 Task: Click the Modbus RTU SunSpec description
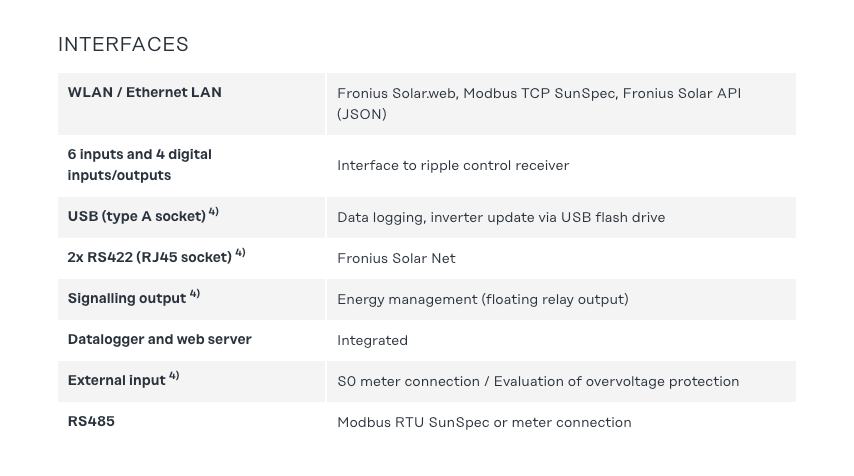[484, 422]
